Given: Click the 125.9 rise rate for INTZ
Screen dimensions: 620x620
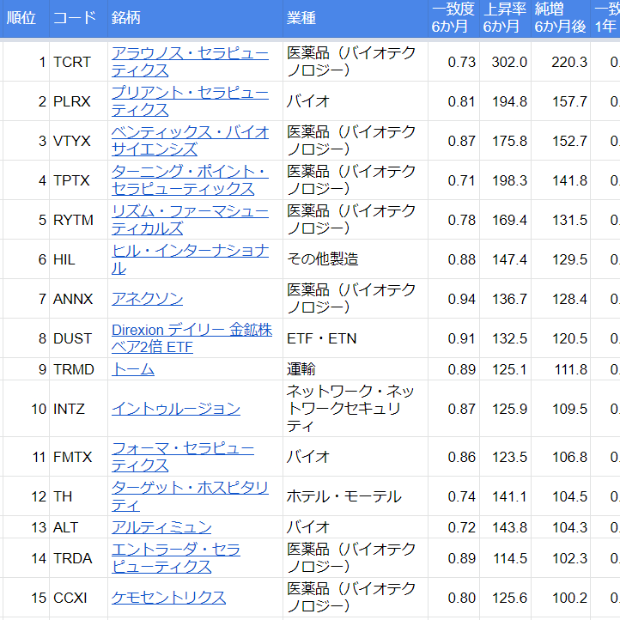Looking at the screenshot, I should click(x=509, y=409).
